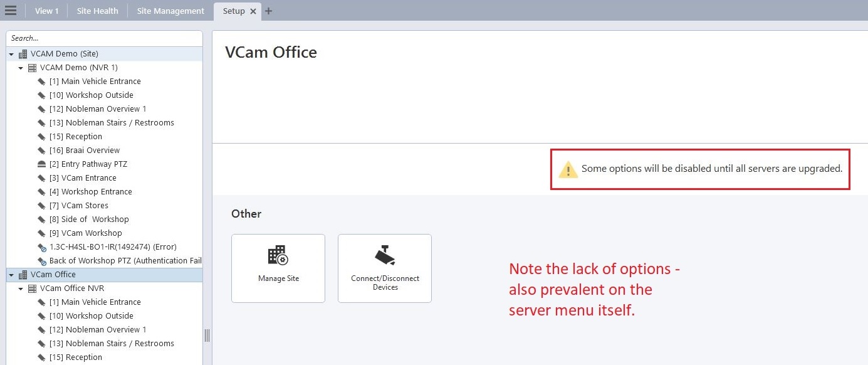Select Nobleman Stairs / Restrooms under VCam Office NVR
Screen dimensions: 868x365
112,344
